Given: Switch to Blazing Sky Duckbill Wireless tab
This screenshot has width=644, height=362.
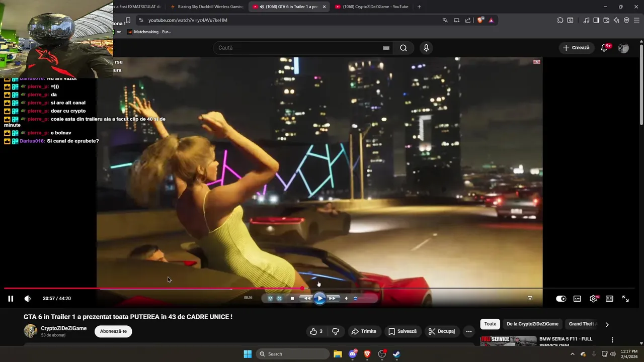Looking at the screenshot, I should tap(206, 7).
